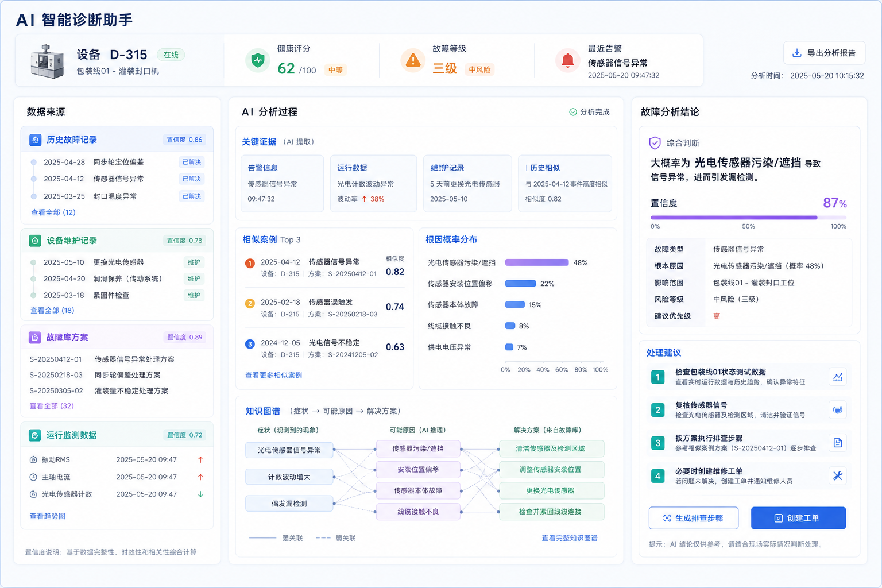882x588 pixels.
Task: Click the sensor icon for 复核传感器信号
Action: click(838, 409)
